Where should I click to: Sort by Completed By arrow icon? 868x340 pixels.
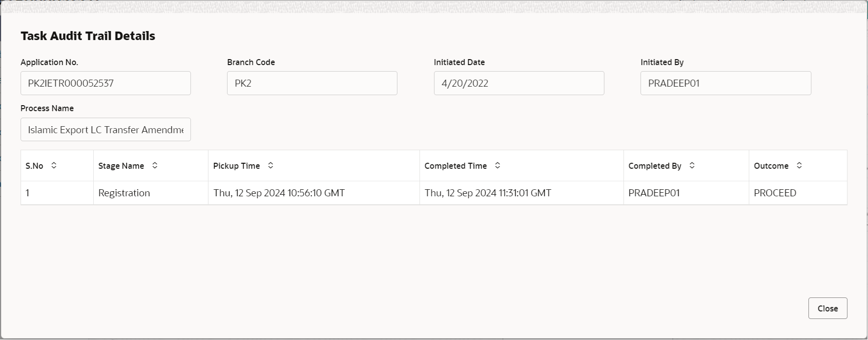tap(692, 165)
